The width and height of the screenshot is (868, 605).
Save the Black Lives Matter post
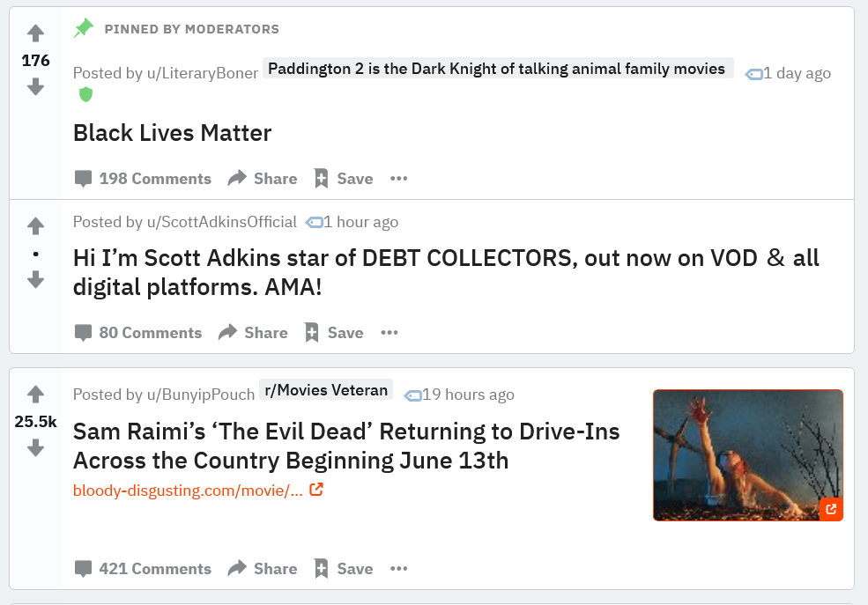tap(344, 179)
